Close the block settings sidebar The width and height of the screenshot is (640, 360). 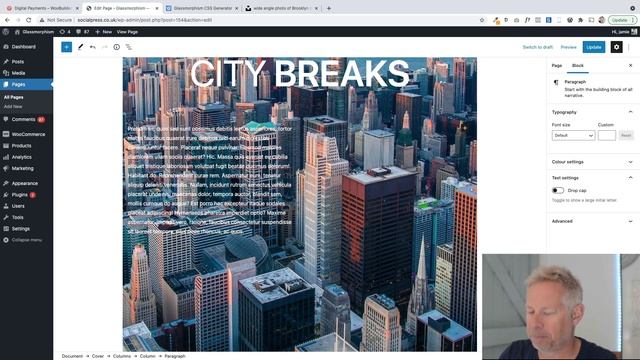pyautogui.click(x=630, y=65)
